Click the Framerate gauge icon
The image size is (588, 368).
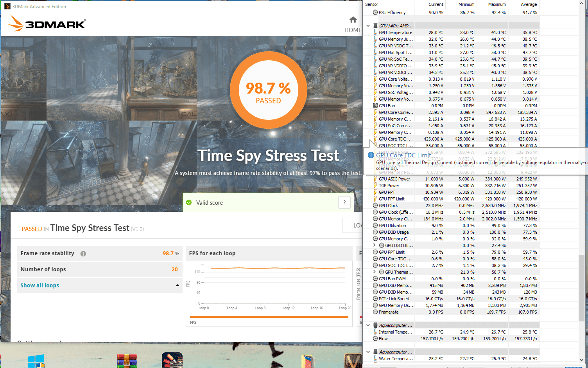375,312
